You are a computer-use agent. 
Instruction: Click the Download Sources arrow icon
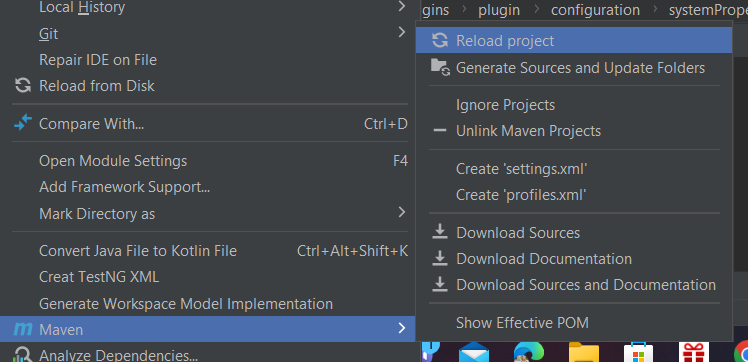(x=439, y=232)
